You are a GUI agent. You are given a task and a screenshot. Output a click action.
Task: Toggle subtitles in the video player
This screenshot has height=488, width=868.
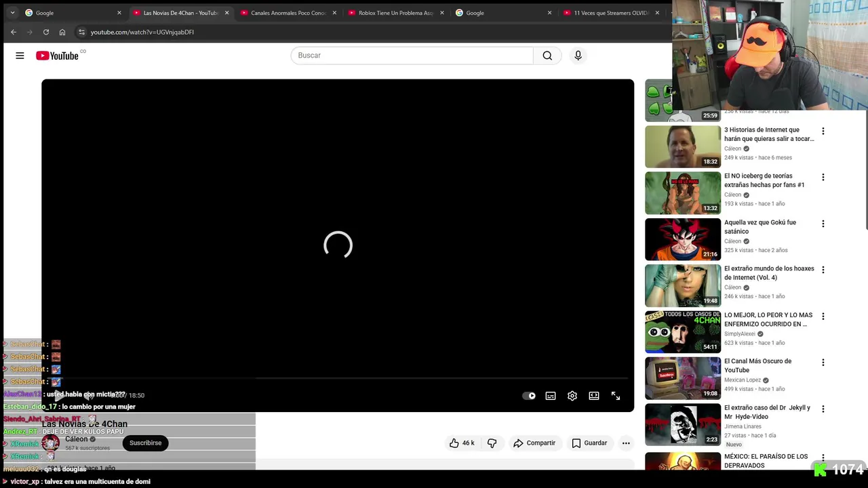point(551,396)
